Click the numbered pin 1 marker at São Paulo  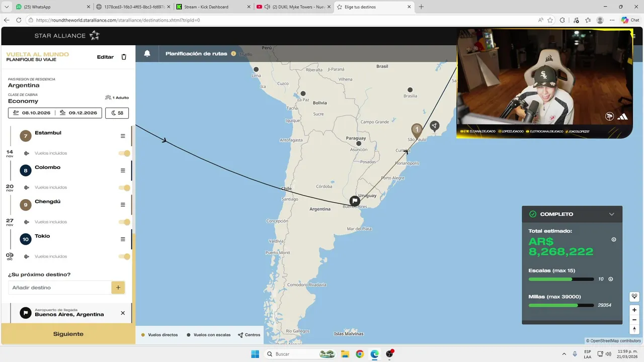point(417,131)
